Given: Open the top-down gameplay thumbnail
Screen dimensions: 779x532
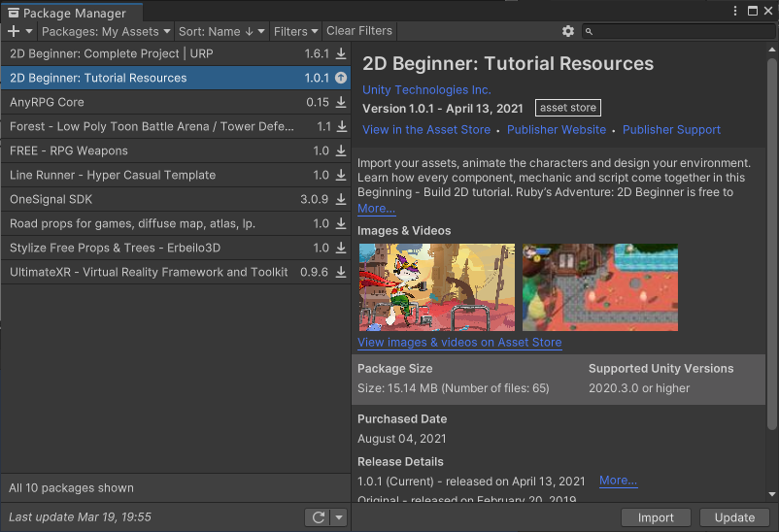Looking at the screenshot, I should (x=600, y=287).
